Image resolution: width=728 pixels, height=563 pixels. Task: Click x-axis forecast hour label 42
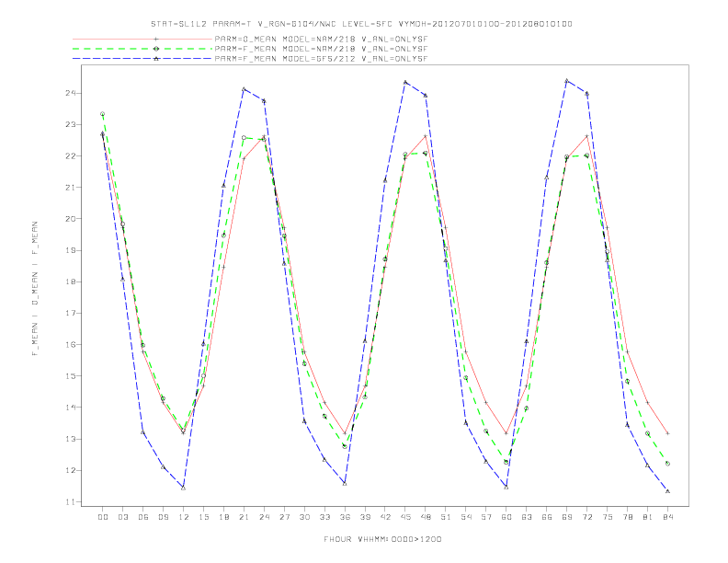pyautogui.click(x=385, y=517)
